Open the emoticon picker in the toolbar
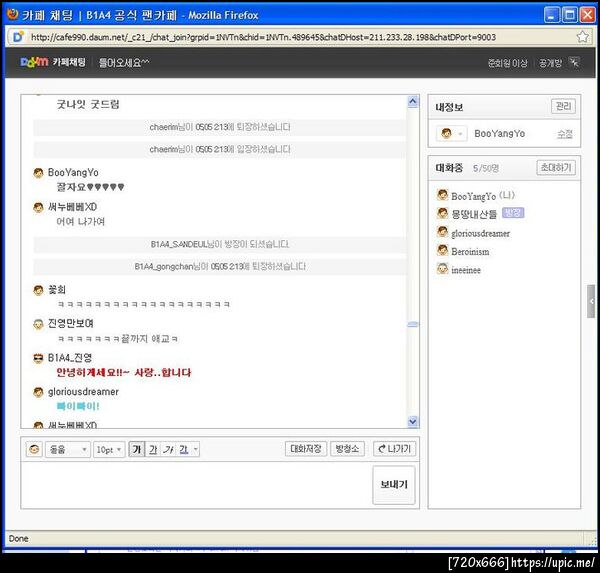Screen dimensions: 600x573 [x=34, y=449]
